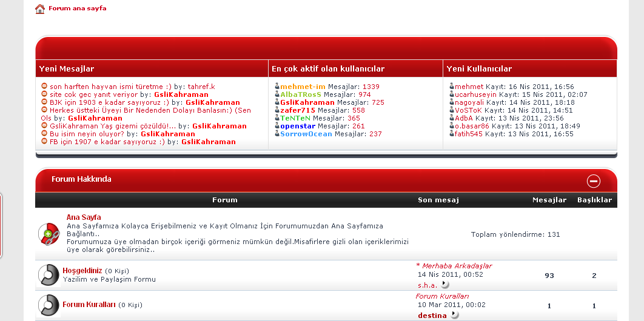Open last post 'Forum Kuralları' in Son mesaj
The width and height of the screenshot is (644, 321).
coord(442,296)
